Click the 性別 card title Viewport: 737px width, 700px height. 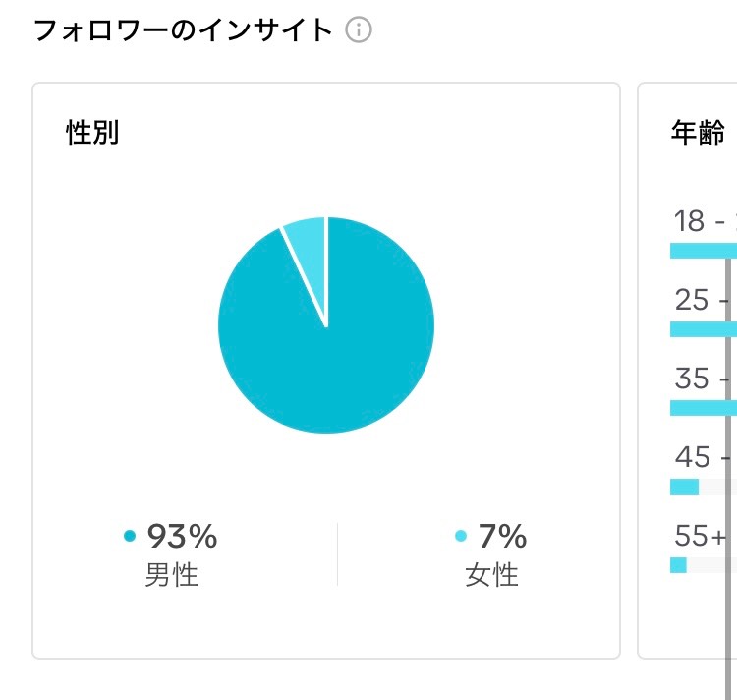(x=92, y=132)
